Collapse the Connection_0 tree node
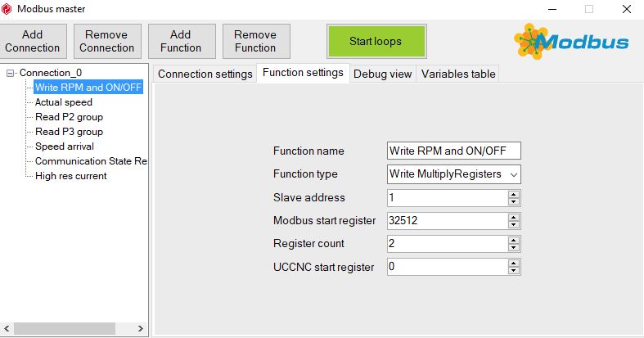 click(10, 73)
